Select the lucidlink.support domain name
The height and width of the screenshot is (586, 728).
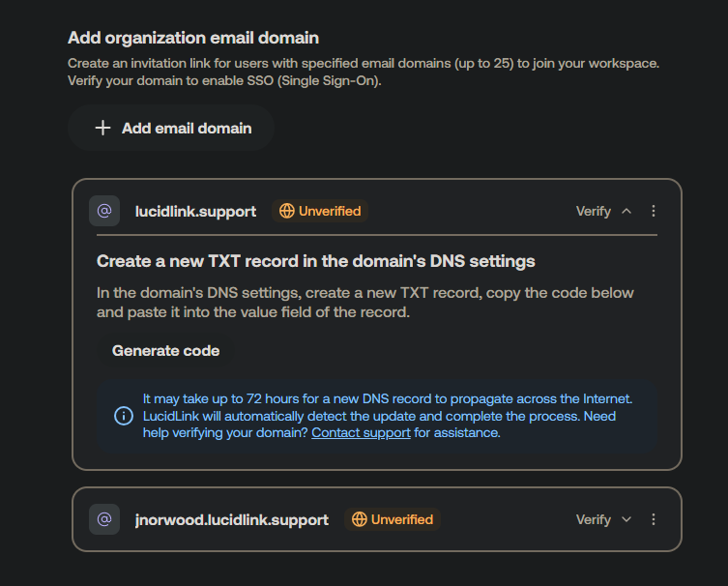click(195, 211)
